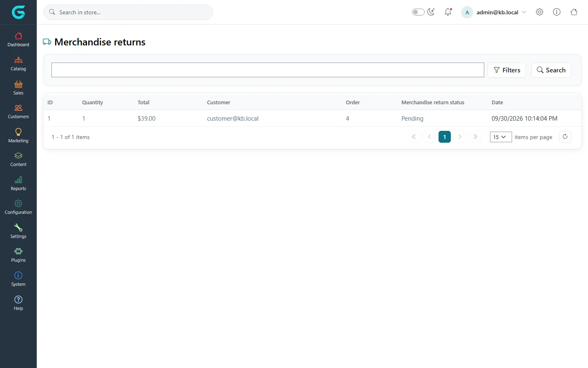Open the Dashboard sidebar icon
Image resolution: width=588 pixels, height=368 pixels.
pyautogui.click(x=18, y=40)
